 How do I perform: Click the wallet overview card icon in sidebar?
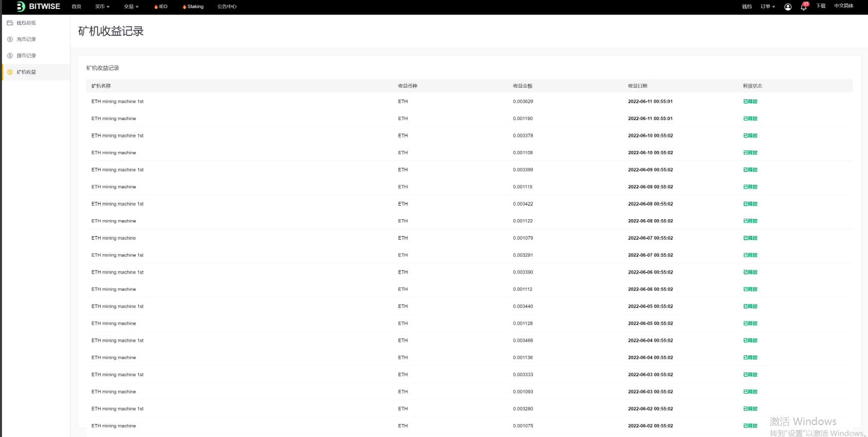[10, 23]
